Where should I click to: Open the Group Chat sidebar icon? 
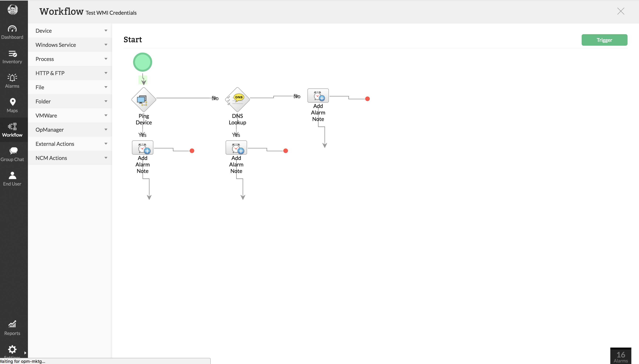(12, 154)
